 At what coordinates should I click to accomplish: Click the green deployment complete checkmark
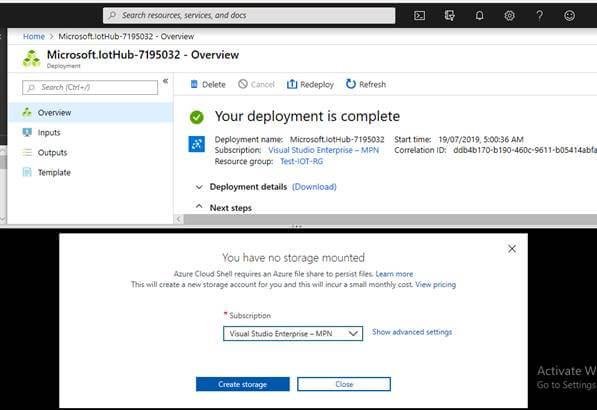coord(196,117)
